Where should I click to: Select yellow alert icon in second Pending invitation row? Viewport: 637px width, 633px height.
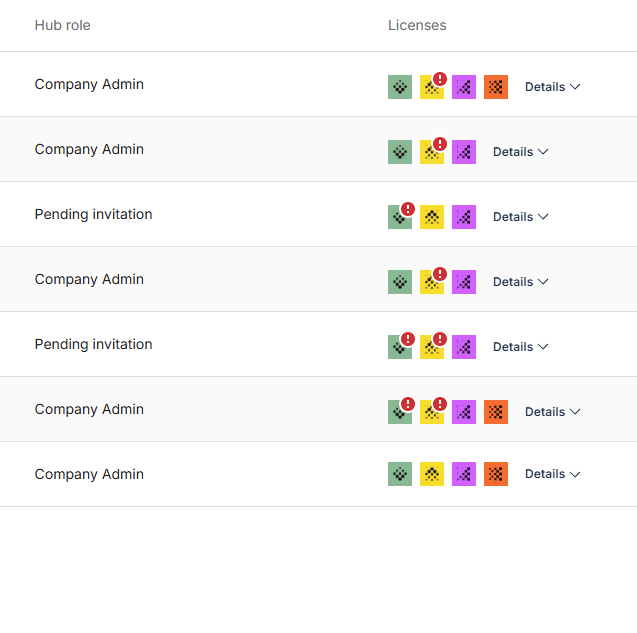click(432, 347)
